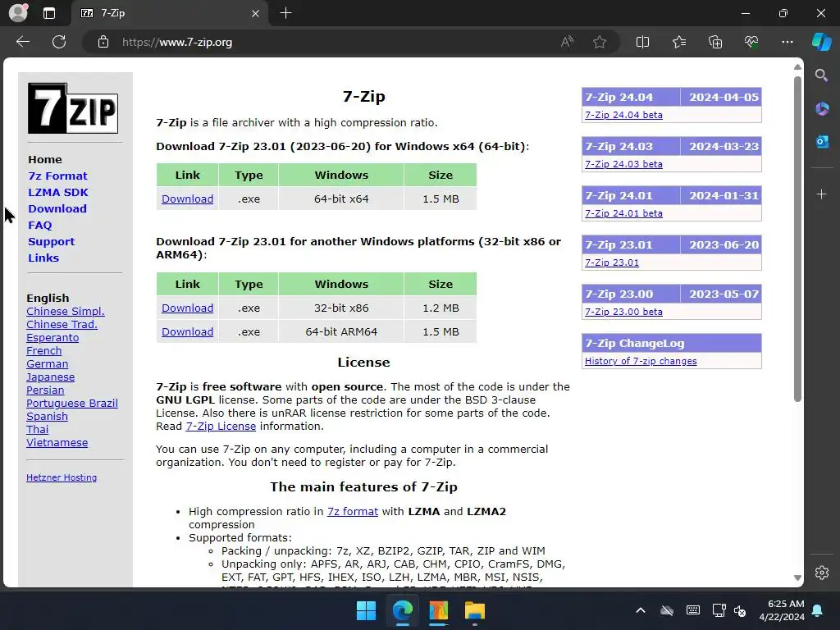Open Windows Start menu
840x630 pixels.
point(366,610)
